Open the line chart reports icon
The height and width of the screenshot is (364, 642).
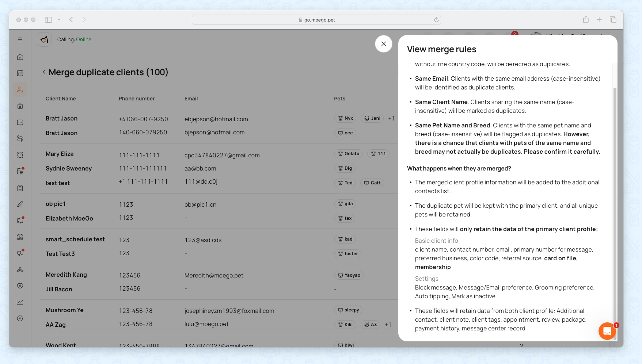(x=20, y=302)
